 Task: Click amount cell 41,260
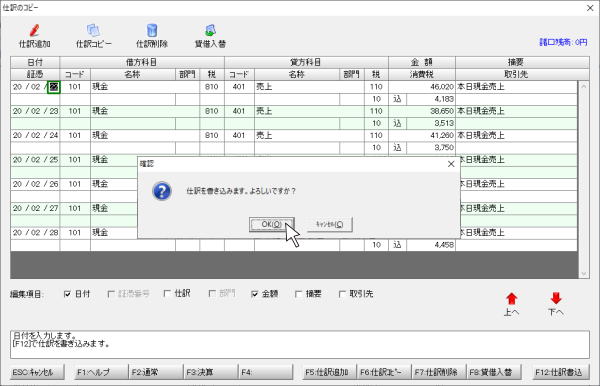(x=422, y=135)
